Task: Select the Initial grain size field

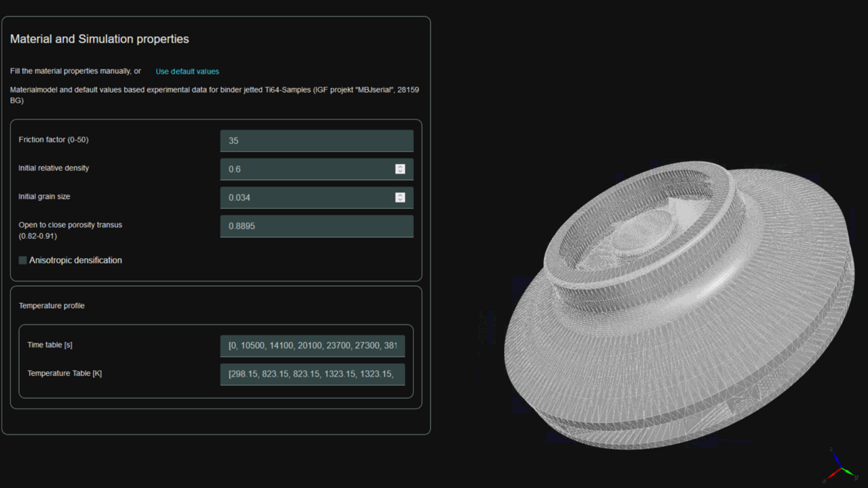Action: tap(307, 197)
